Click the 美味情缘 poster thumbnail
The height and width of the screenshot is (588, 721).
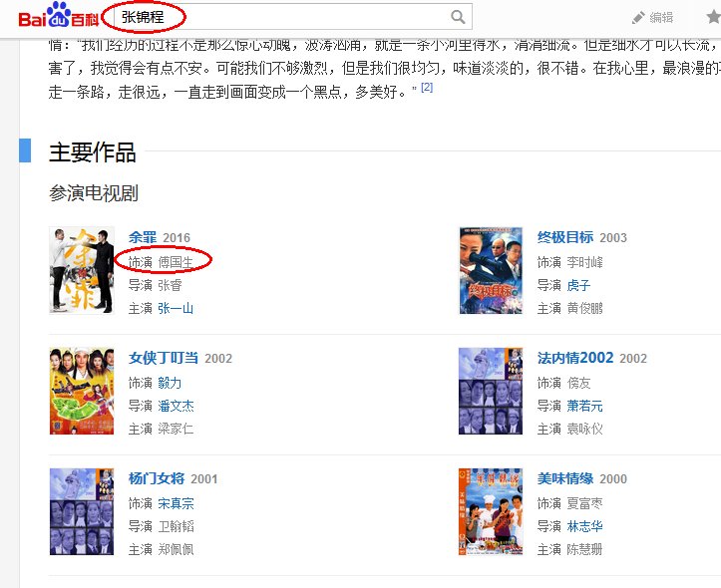click(x=491, y=511)
